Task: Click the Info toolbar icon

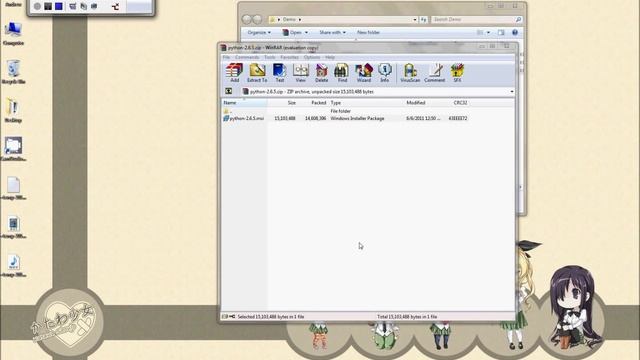Action: pyautogui.click(x=384, y=73)
